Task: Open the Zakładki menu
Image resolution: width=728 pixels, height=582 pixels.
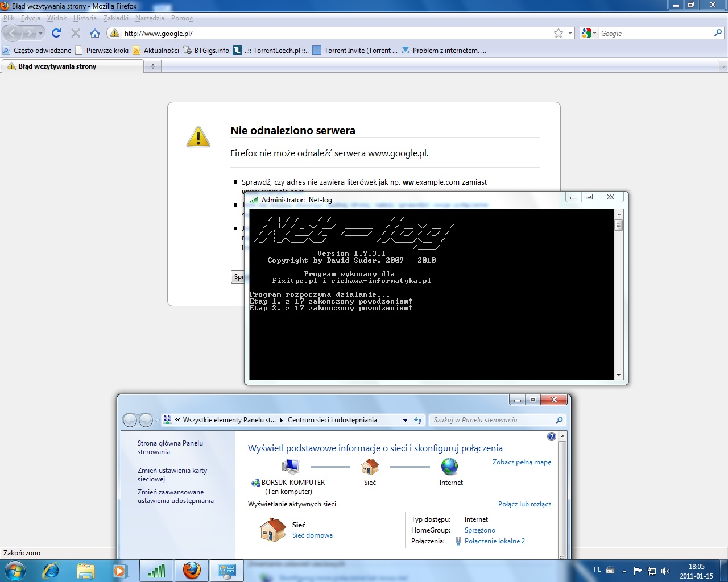Action: tap(116, 18)
